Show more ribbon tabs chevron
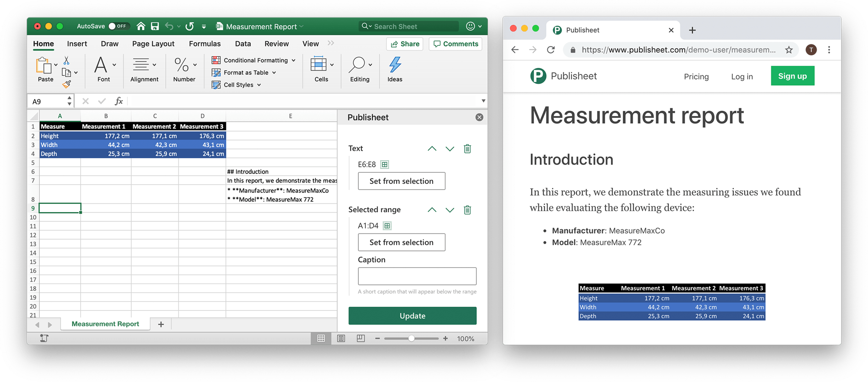 pos(331,43)
